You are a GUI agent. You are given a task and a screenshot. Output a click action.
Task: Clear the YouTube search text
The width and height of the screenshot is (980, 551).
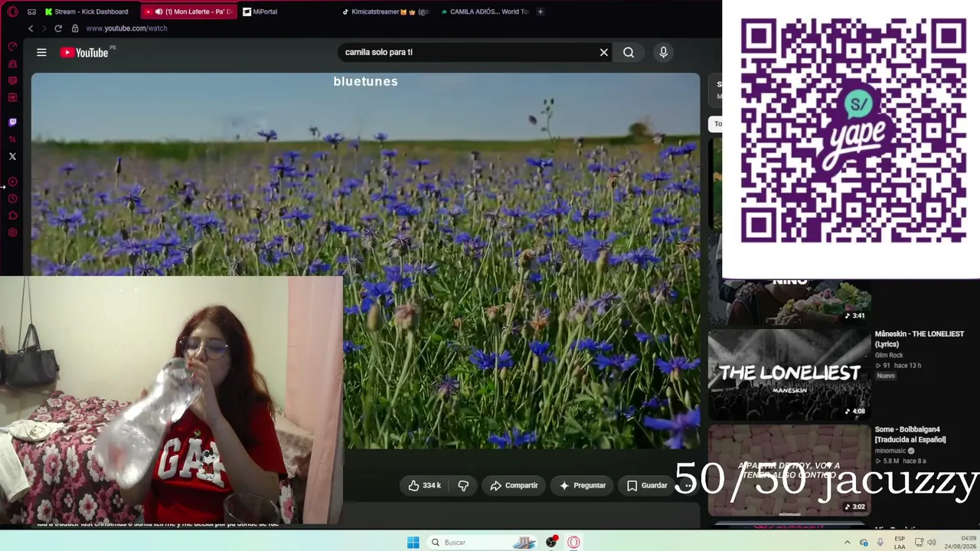coord(604,52)
